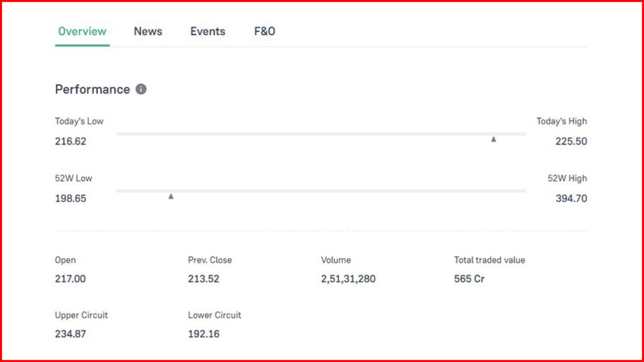This screenshot has width=644, height=362.
Task: Click Total traded value 565 Cr
Action: [x=469, y=278]
